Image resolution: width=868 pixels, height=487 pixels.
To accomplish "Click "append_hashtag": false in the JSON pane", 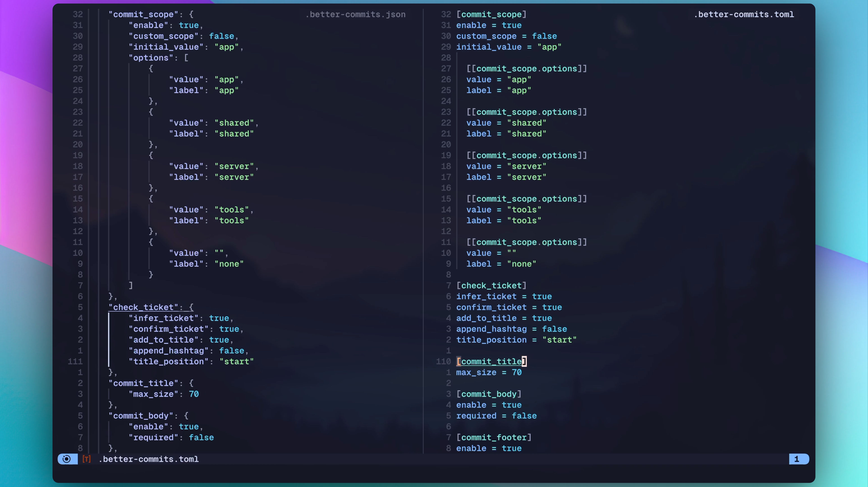I will tap(188, 351).
